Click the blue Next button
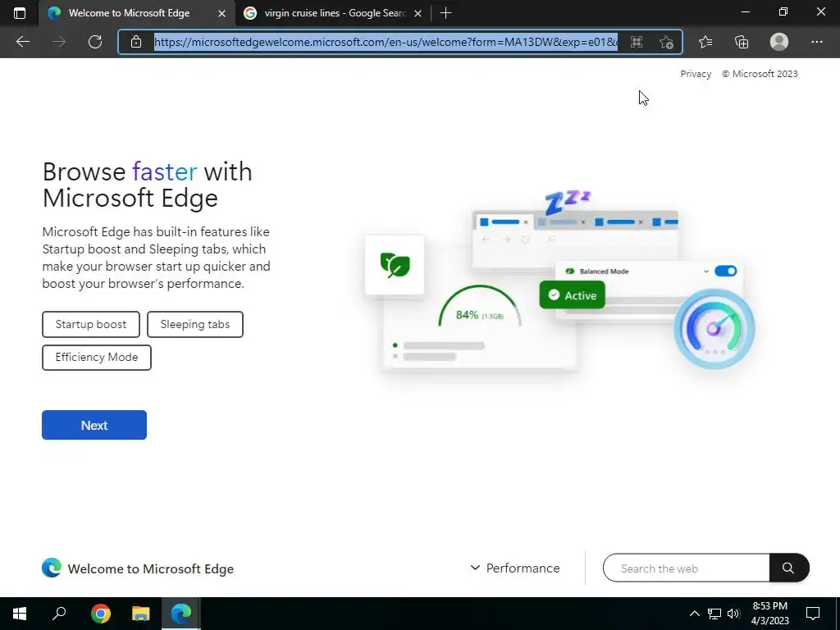Viewport: 840px width, 630px height. 94,425
